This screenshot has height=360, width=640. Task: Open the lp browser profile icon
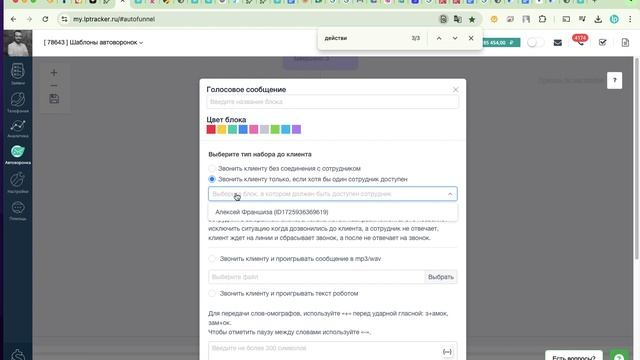click(x=614, y=19)
